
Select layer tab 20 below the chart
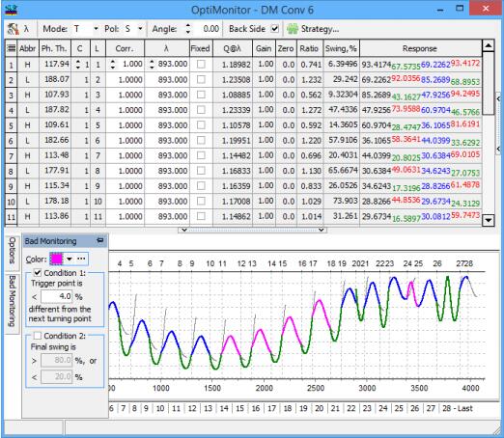coord(320,408)
